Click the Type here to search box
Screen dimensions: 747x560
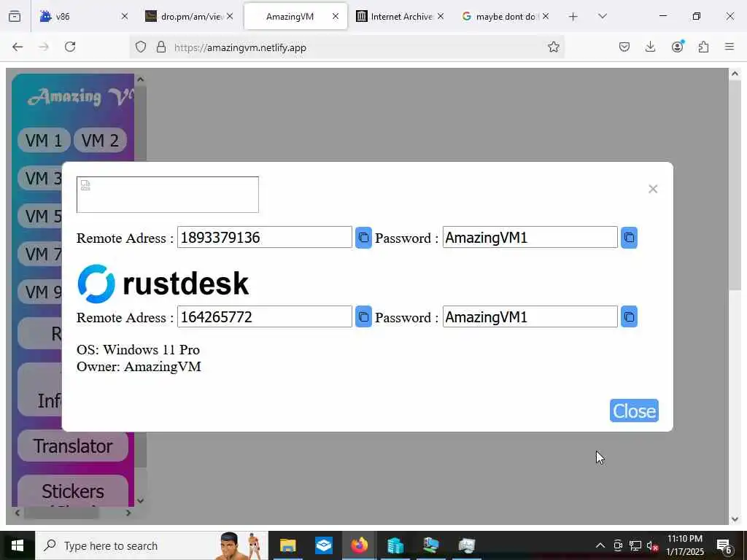pyautogui.click(x=152, y=545)
